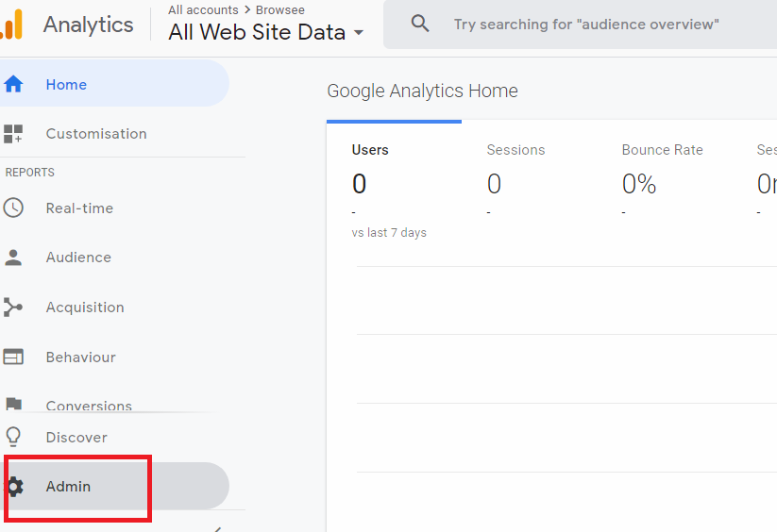Click the Google Analytics Home heading
The image size is (777, 532).
point(422,91)
